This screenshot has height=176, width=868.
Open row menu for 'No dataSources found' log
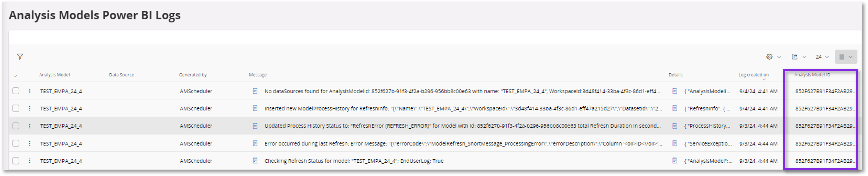click(30, 91)
